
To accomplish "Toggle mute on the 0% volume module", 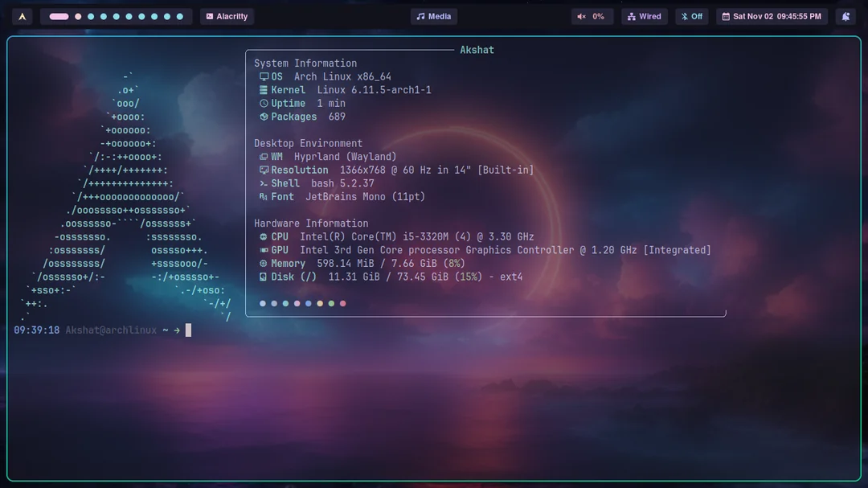I will point(592,17).
